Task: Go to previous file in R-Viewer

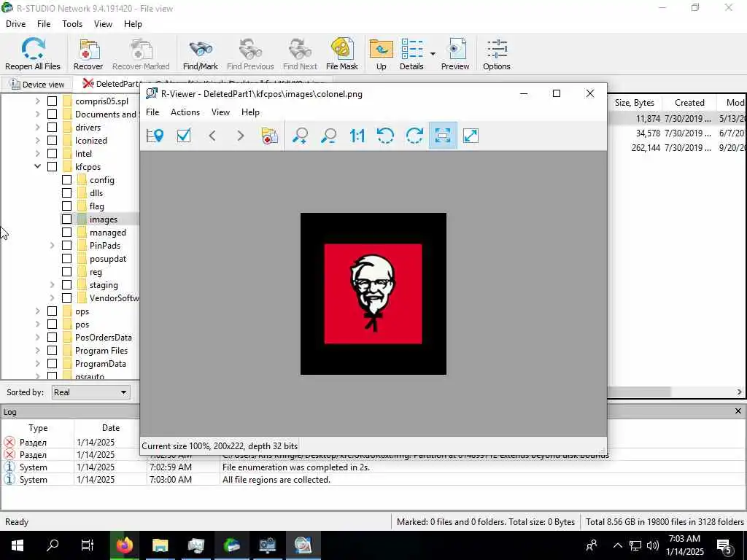Action: point(212,136)
